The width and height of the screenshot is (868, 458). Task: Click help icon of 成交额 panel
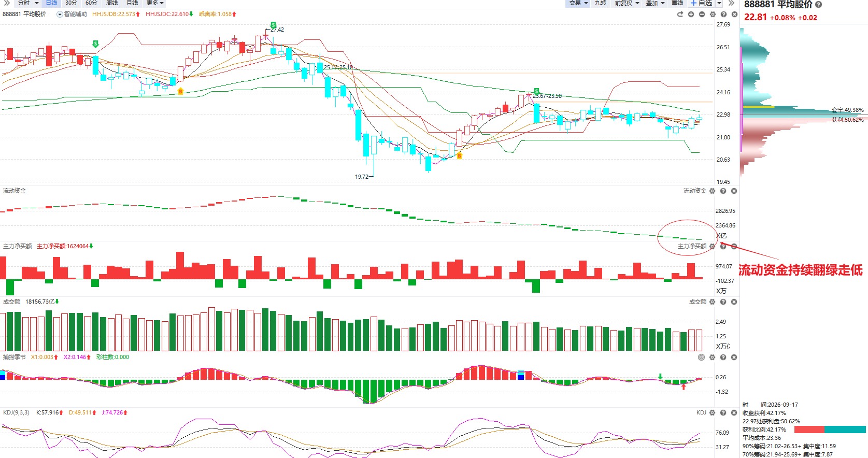pyautogui.click(x=723, y=302)
